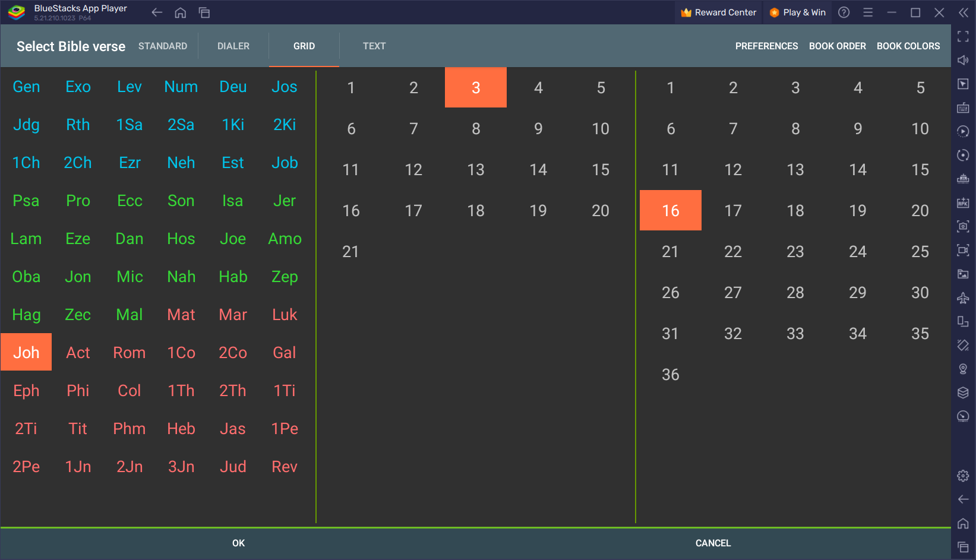This screenshot has height=560, width=976.
Task: Select the GRID tab
Action: tap(304, 46)
